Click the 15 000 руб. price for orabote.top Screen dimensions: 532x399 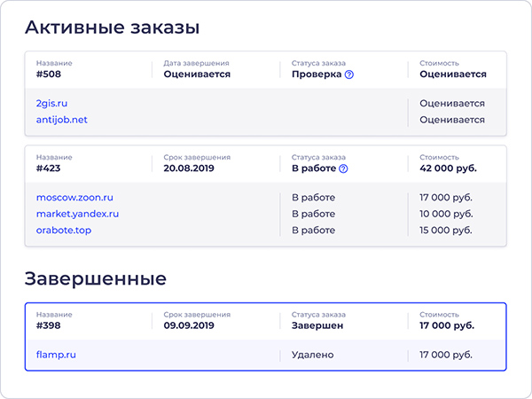click(x=446, y=230)
